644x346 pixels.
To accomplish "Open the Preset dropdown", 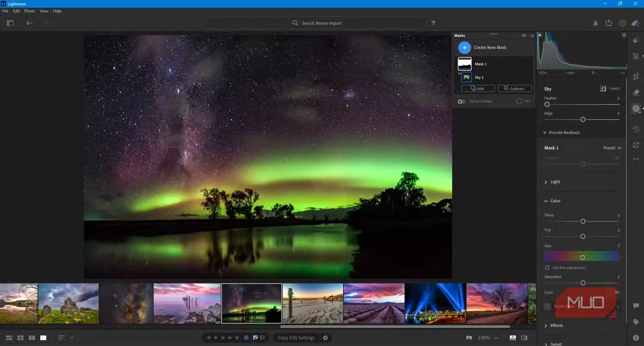I will (x=612, y=148).
